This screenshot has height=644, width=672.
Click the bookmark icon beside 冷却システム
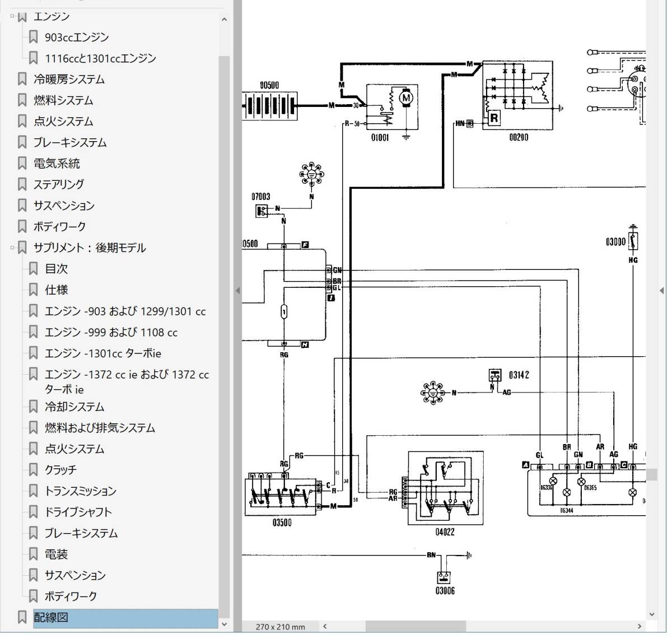tap(34, 407)
